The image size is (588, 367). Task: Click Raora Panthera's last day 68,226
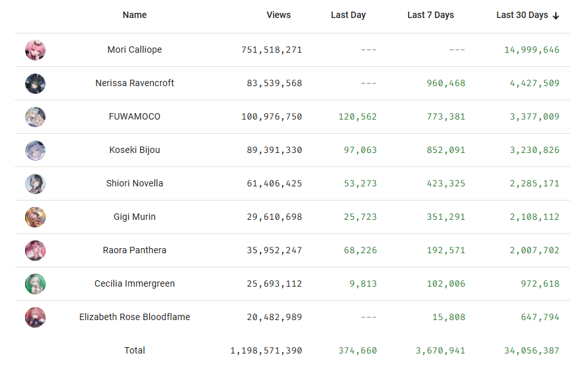[x=360, y=251]
